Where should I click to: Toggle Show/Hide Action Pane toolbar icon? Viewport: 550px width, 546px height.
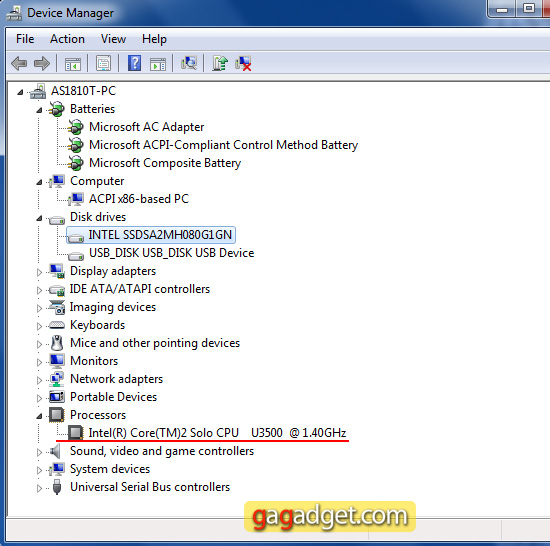point(158,64)
